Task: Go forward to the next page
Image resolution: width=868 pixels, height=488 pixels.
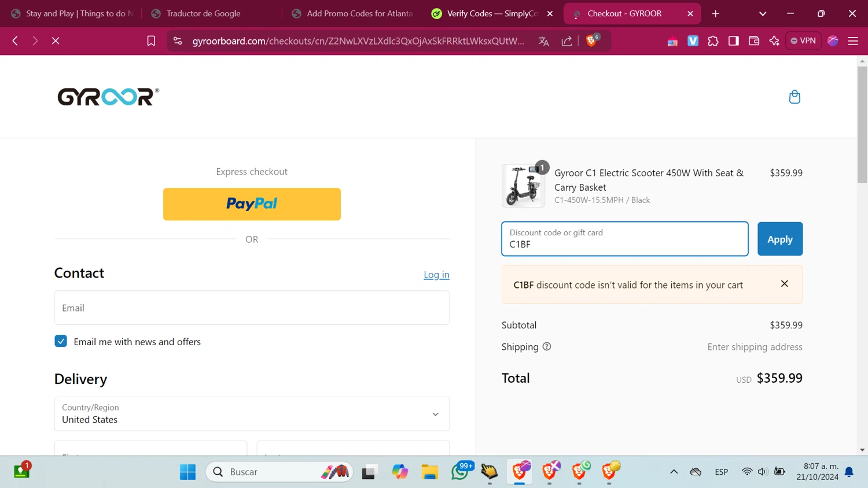Action: pos(35,41)
